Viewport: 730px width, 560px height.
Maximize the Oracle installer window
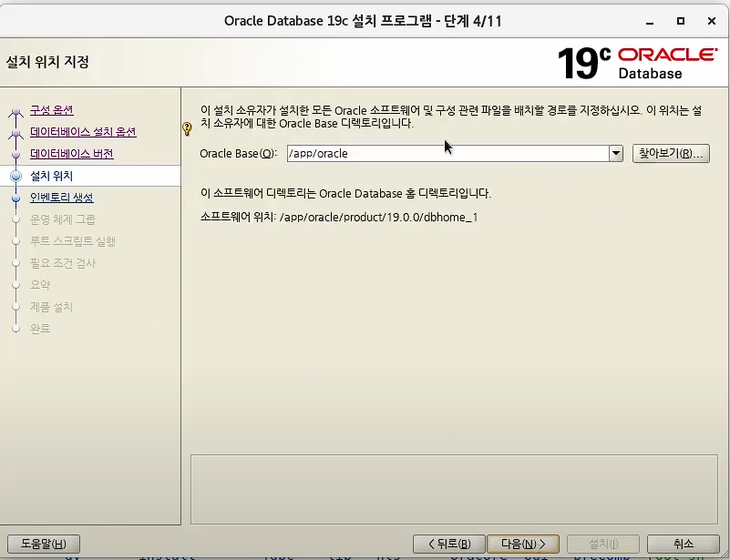point(681,21)
